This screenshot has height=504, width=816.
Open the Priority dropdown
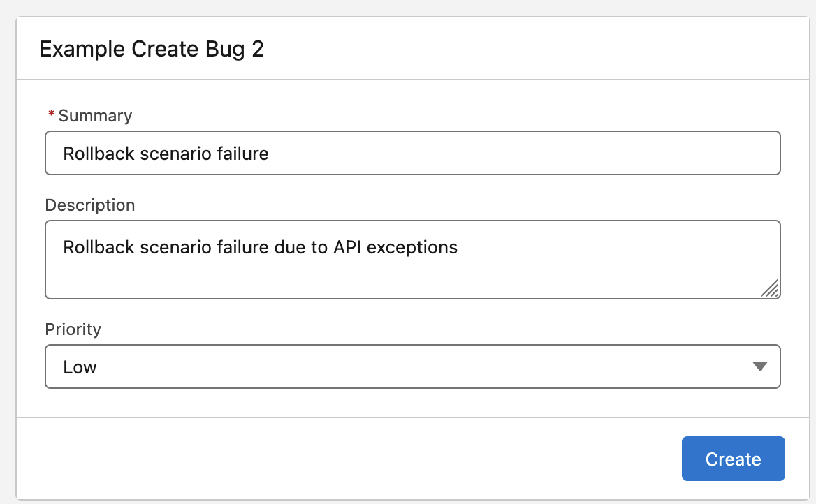(x=412, y=367)
